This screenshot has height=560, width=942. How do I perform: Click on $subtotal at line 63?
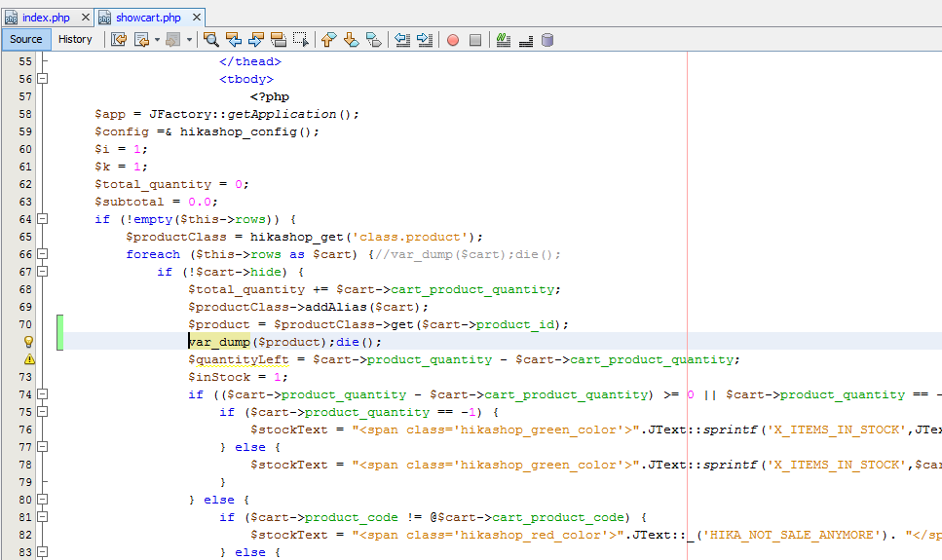pos(130,202)
